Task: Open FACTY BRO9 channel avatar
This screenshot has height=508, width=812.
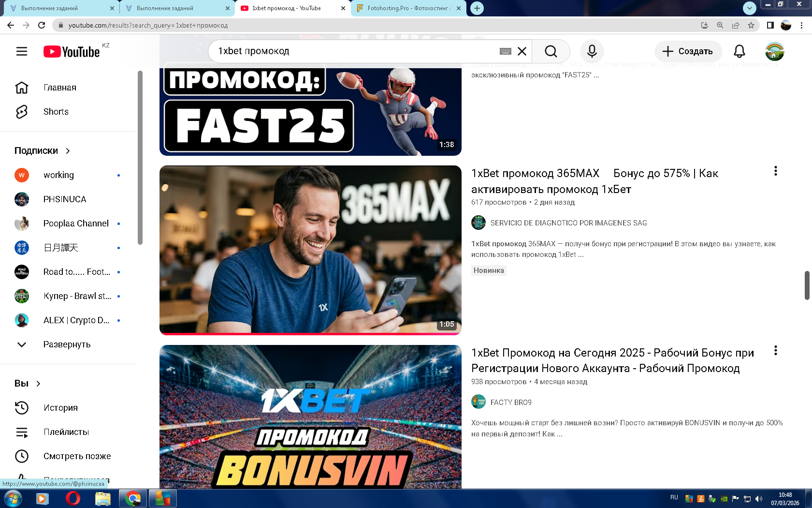Action: click(x=478, y=402)
